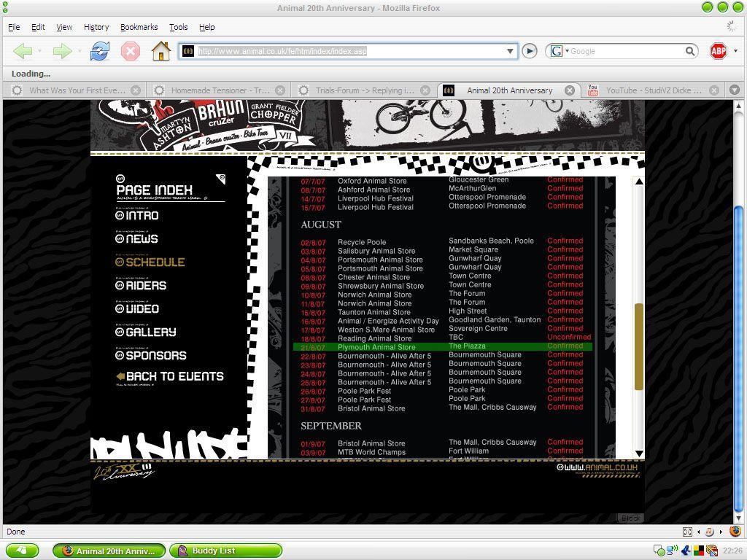Switch to YouTube - StudiVZ tab
The height and width of the screenshot is (560, 747).
(653, 90)
